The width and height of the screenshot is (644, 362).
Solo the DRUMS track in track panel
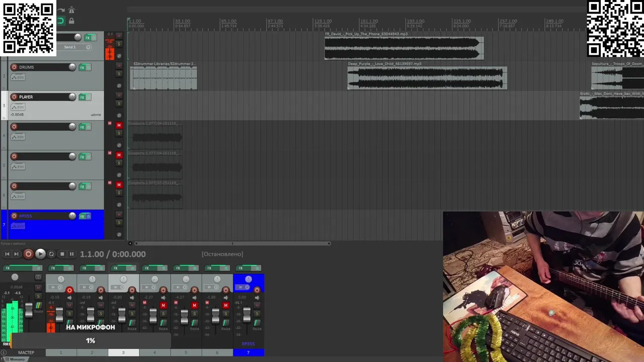[119, 74]
